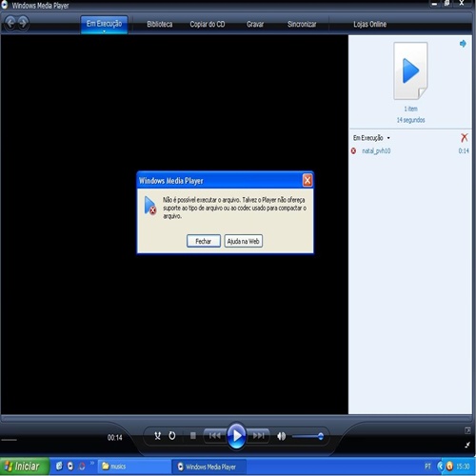The height and width of the screenshot is (476, 476).
Task: Open the Lojas Online tab
Action: click(370, 25)
